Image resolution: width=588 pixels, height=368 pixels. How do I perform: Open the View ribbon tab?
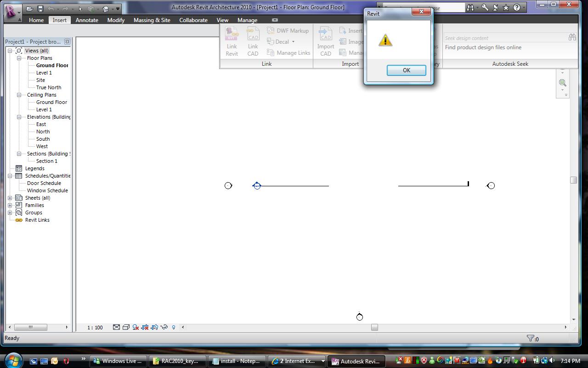point(222,20)
